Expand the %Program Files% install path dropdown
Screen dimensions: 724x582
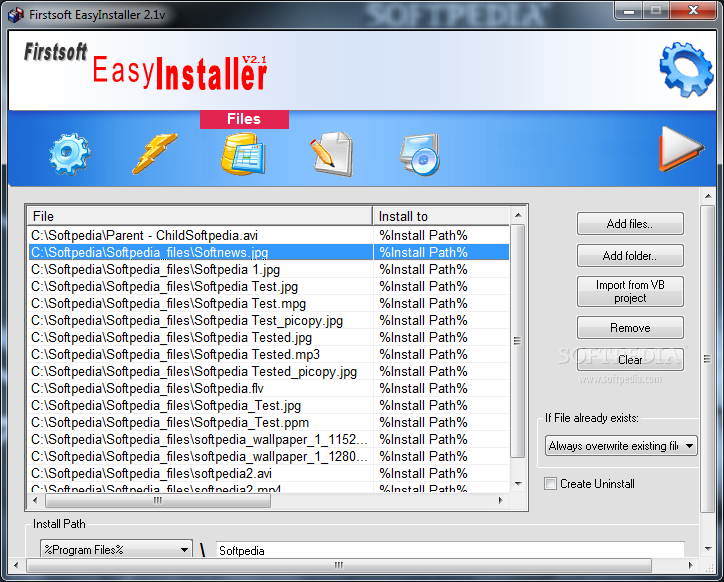point(116,550)
